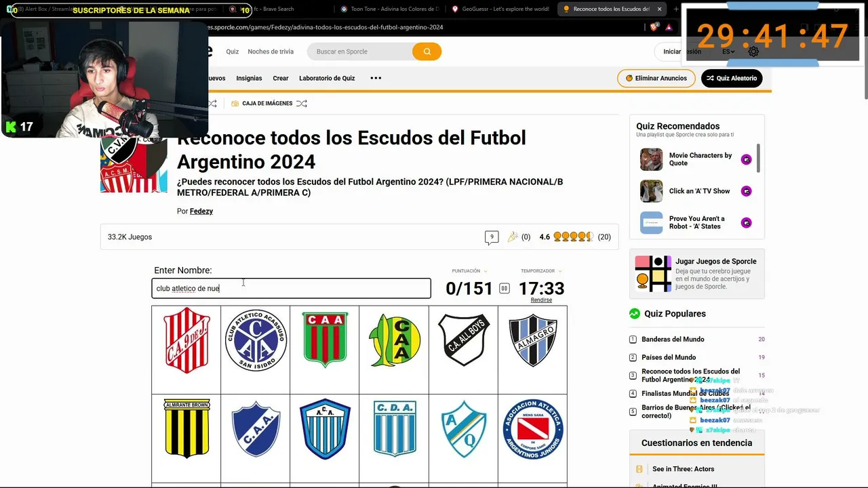868x488 pixels.
Task: Click purple playlist icon beside 'A' TV Show
Action: pyautogui.click(x=746, y=191)
